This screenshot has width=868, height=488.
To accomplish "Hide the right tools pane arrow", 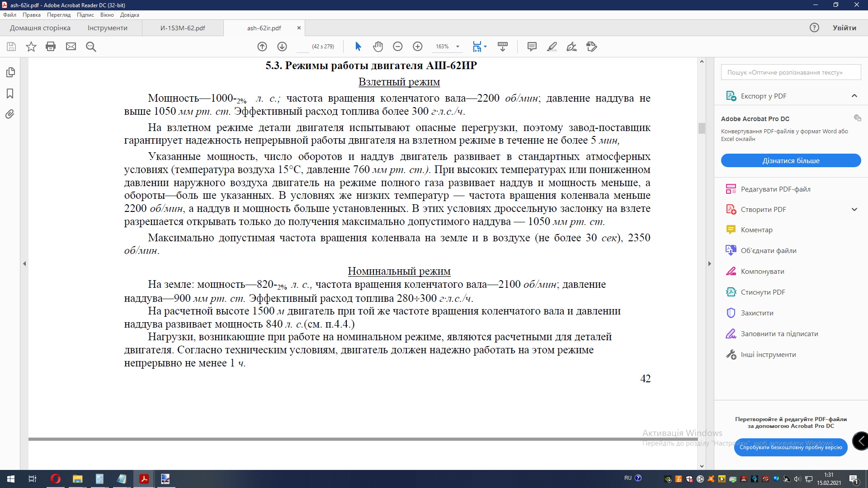I will [709, 263].
